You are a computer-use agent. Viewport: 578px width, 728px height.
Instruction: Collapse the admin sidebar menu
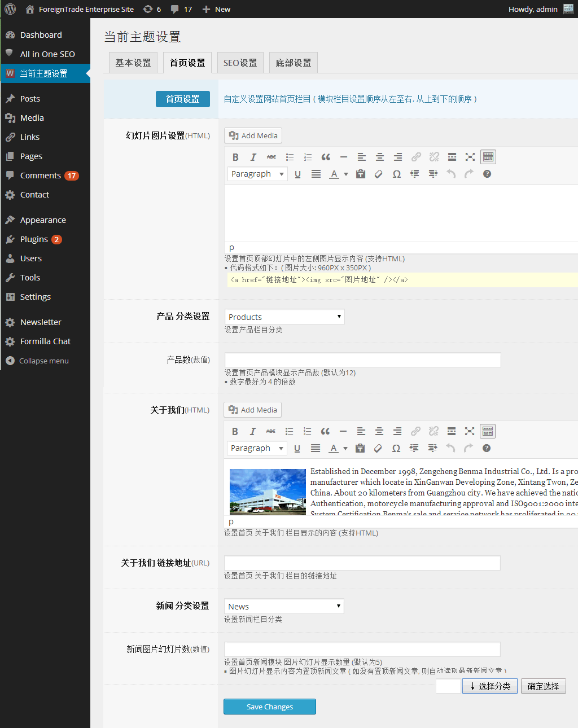coord(44,361)
